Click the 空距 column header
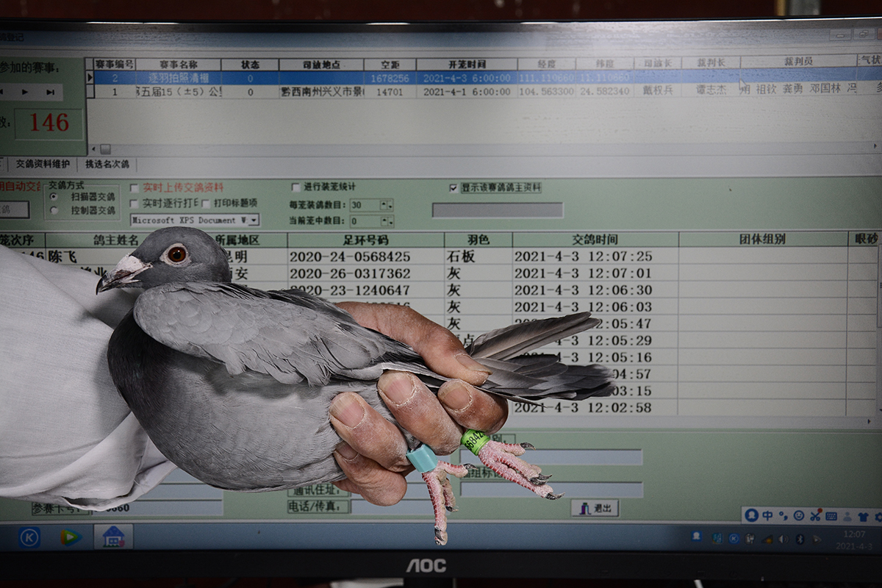Image resolution: width=882 pixels, height=588 pixels. [x=390, y=65]
